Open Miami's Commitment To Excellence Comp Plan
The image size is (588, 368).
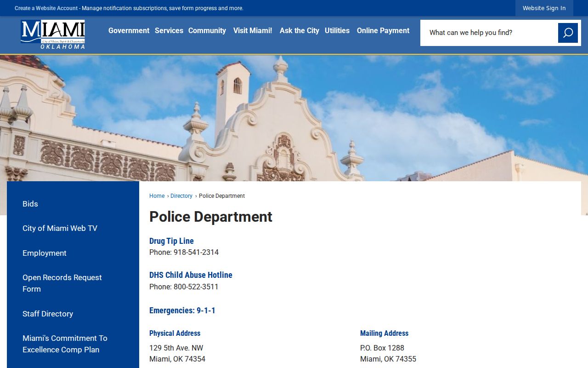click(65, 344)
